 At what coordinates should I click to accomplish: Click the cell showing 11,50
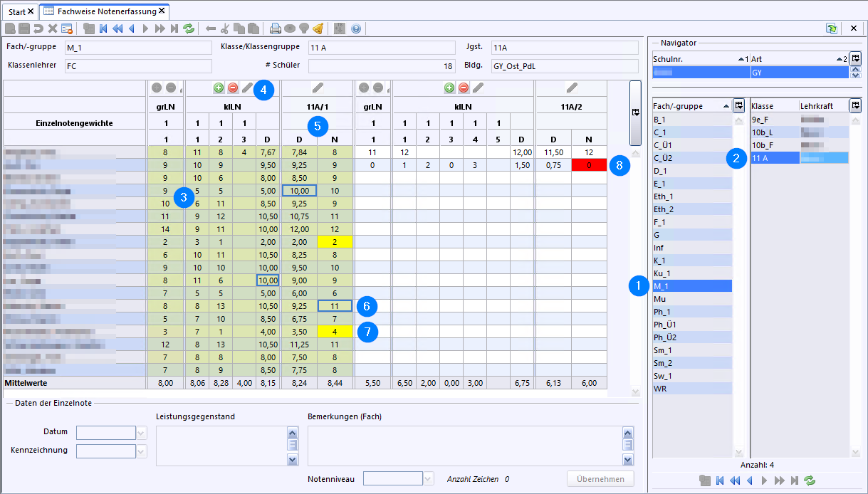coord(553,152)
